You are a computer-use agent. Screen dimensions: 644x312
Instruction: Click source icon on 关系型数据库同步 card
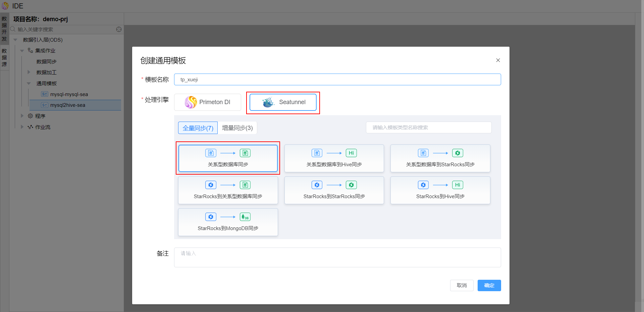pos(211,153)
